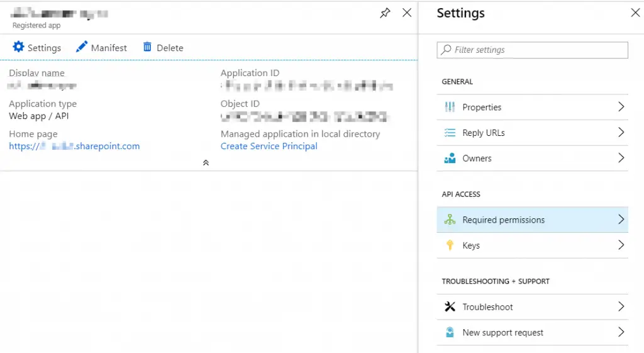Screen dimensions: 644x353
Task: Click the Delete trash can icon
Action: pyautogui.click(x=147, y=47)
